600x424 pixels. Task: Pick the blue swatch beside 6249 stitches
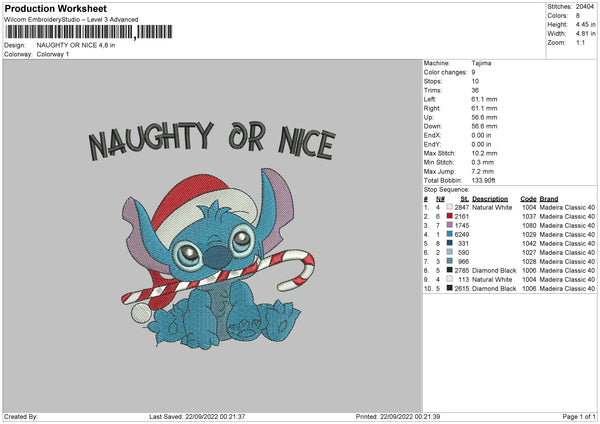[x=449, y=234]
